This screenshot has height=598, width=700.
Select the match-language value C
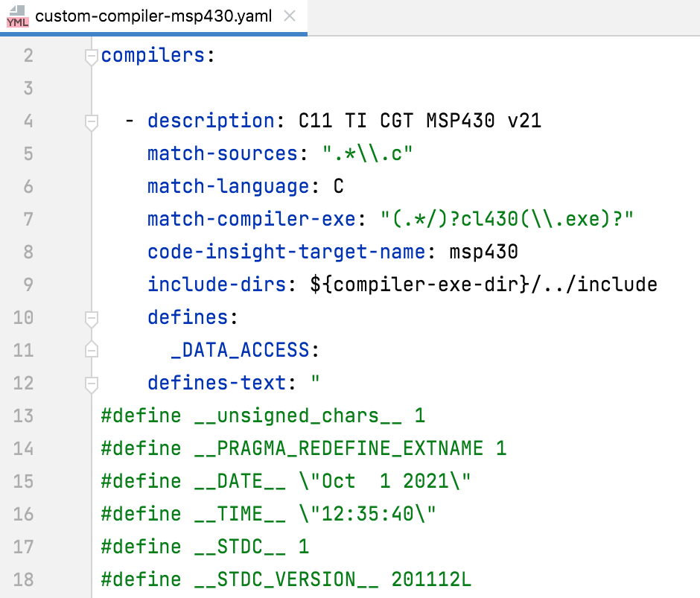(338, 185)
